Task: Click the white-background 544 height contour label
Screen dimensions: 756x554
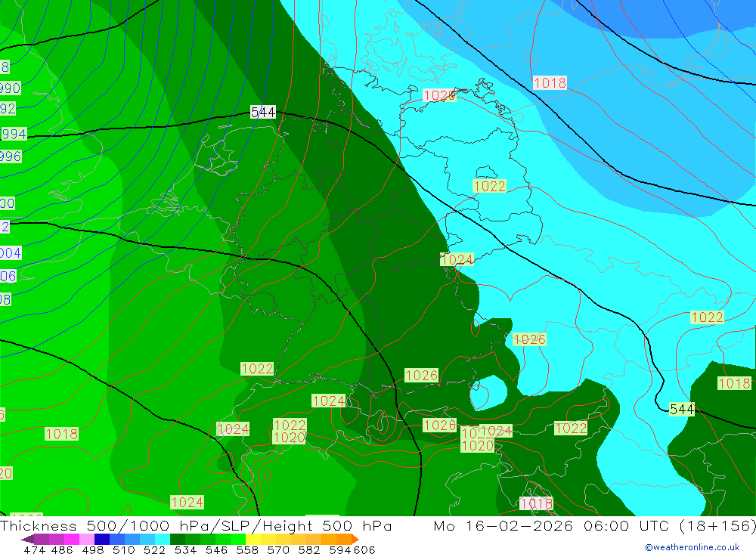Action: tap(263, 113)
